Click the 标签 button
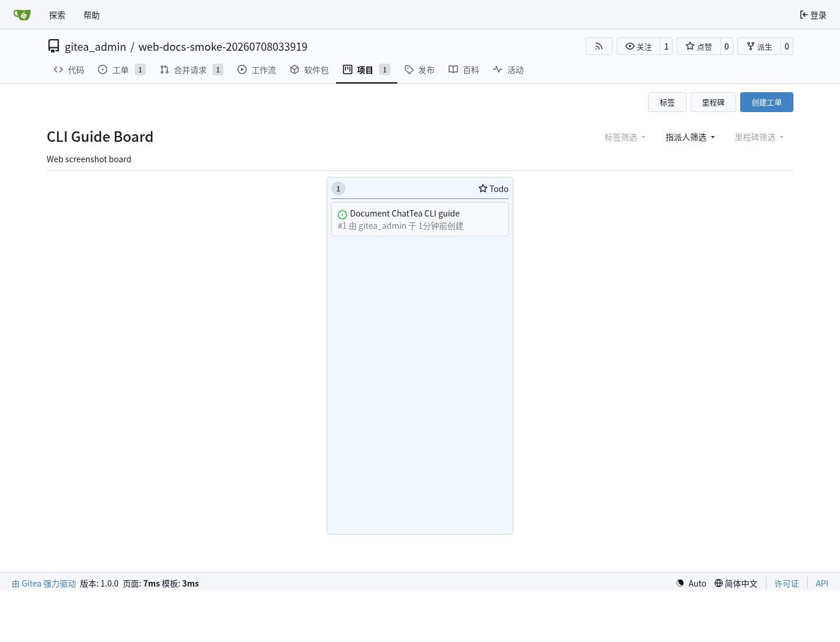840x642 pixels. 667,102
